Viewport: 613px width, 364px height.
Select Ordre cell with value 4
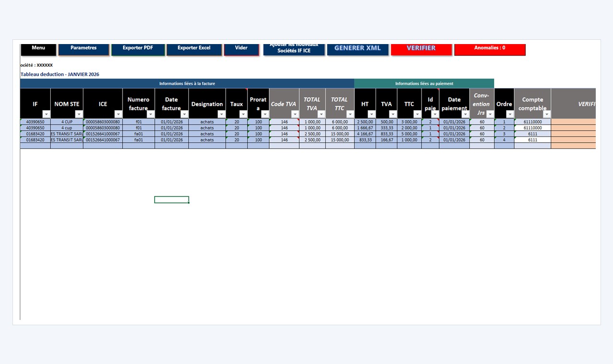[504, 140]
